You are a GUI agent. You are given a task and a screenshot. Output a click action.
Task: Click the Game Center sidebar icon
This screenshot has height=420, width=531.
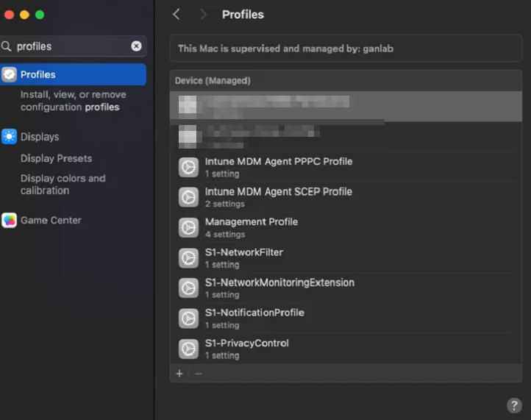coord(9,220)
